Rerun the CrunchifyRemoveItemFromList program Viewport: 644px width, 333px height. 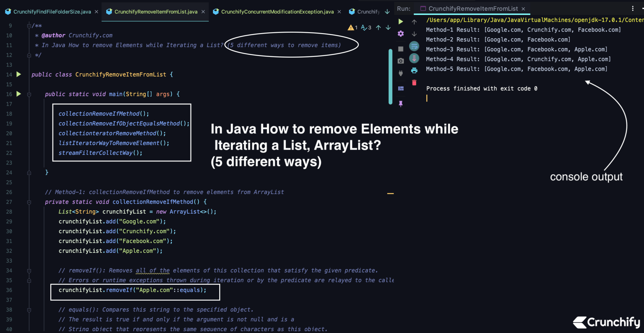pyautogui.click(x=400, y=21)
